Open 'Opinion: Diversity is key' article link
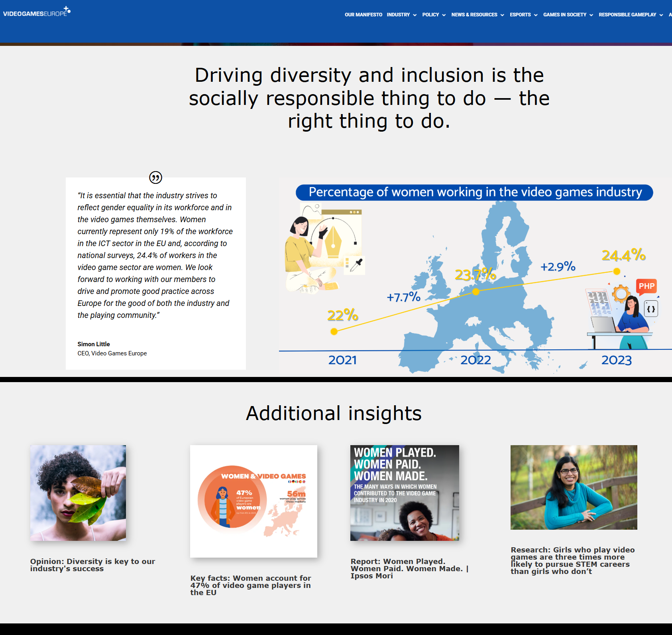The image size is (672, 635). tap(92, 565)
